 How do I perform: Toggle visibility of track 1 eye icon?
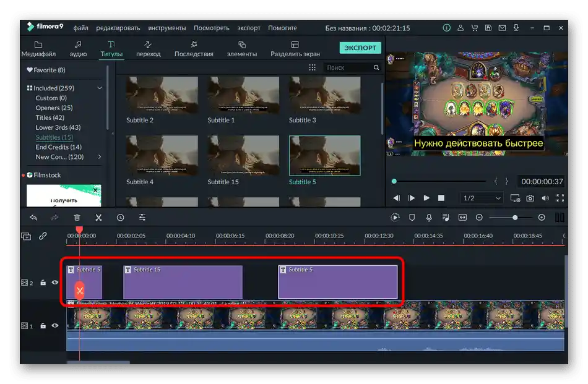coord(55,325)
